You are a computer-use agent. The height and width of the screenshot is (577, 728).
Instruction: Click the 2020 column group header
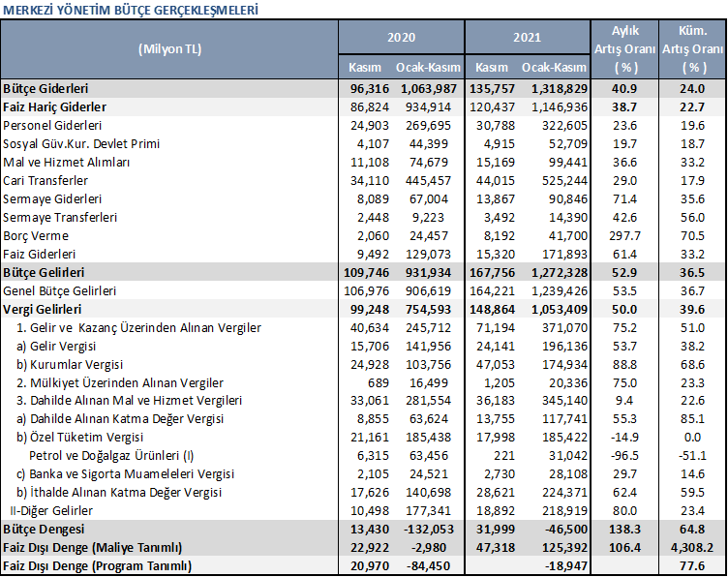pyautogui.click(x=401, y=38)
